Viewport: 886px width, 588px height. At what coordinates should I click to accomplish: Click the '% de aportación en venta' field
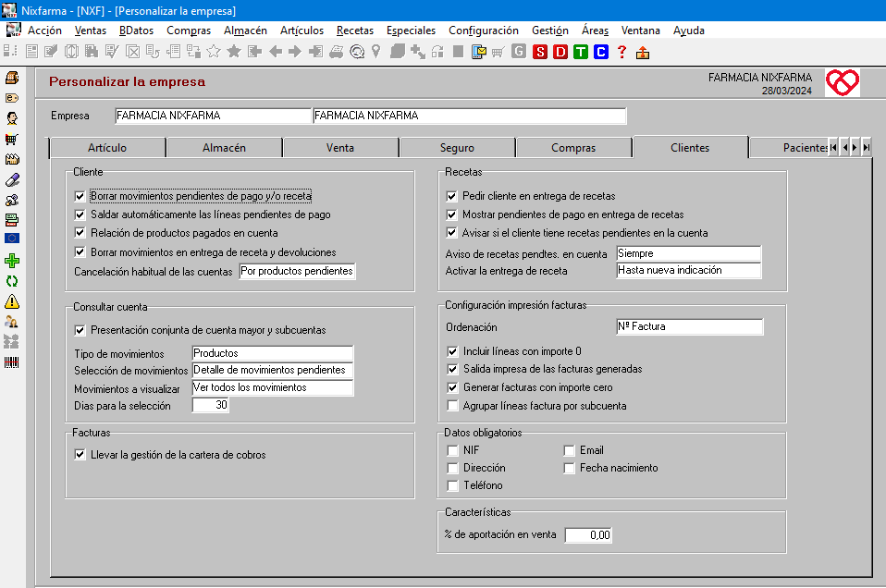[588, 535]
